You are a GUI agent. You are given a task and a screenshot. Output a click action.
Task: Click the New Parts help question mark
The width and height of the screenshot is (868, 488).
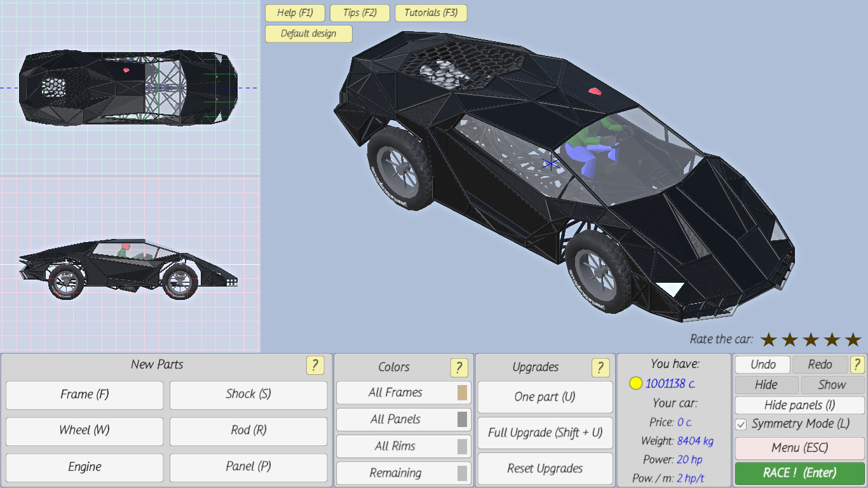pyautogui.click(x=315, y=365)
